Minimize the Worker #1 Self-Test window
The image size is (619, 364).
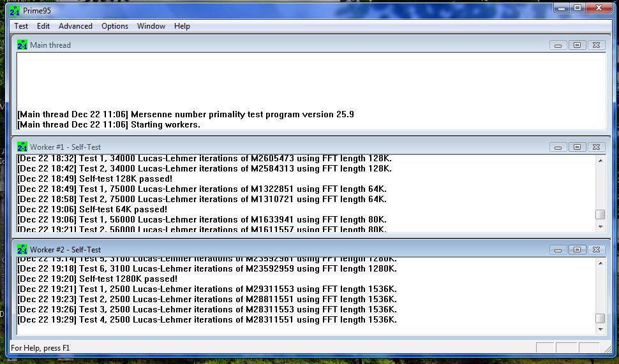(x=558, y=147)
